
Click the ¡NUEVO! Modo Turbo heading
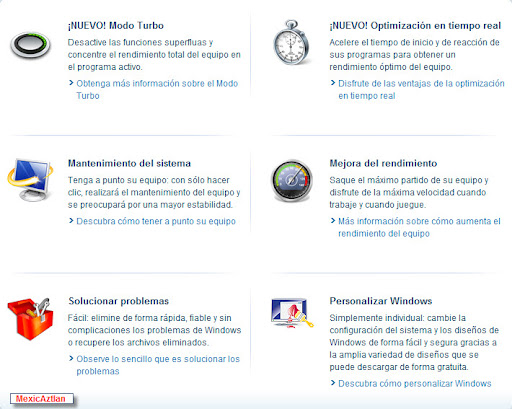click(x=116, y=26)
